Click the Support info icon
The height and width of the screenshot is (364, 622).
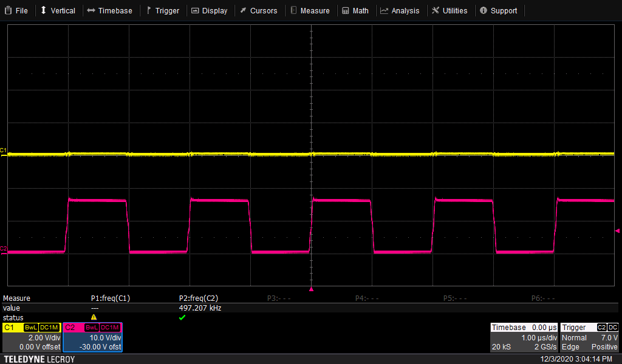click(x=484, y=10)
